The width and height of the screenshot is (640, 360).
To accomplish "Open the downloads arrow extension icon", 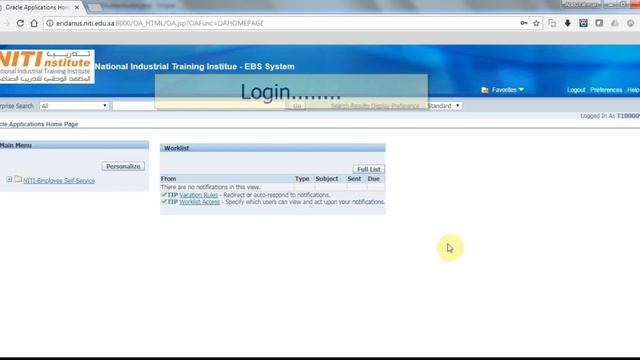I will (567, 23).
